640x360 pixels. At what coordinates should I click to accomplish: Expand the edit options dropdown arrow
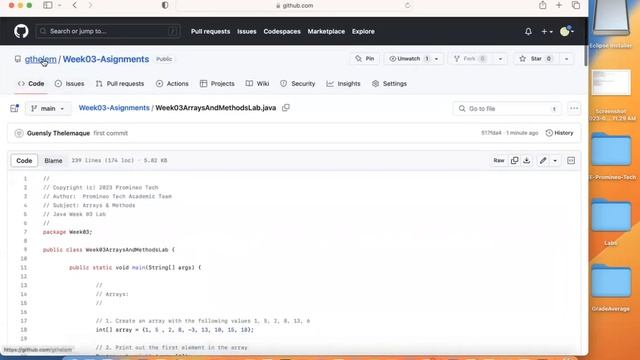pyautogui.click(x=555, y=160)
